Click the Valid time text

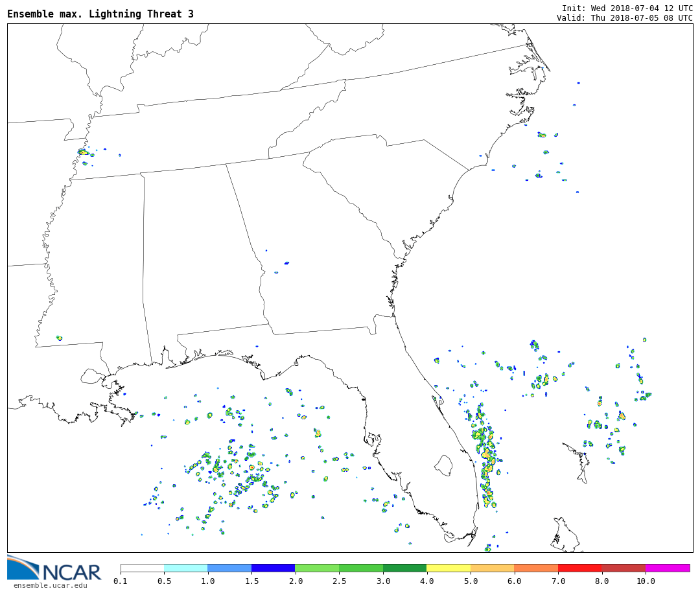coord(624,18)
